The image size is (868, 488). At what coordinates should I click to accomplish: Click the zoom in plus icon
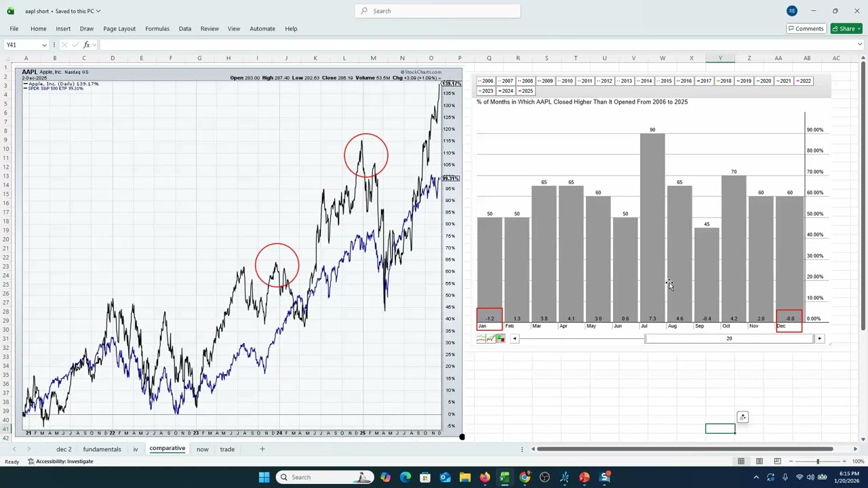tap(844, 462)
